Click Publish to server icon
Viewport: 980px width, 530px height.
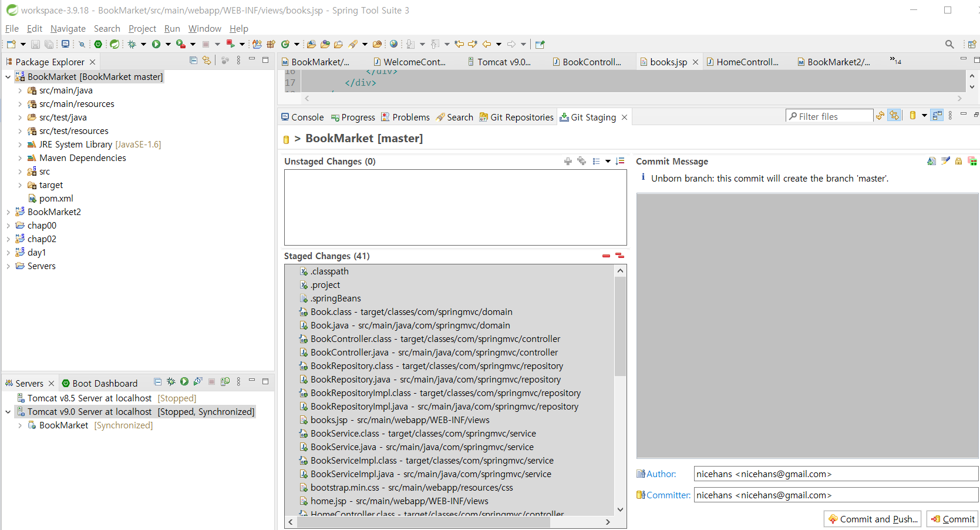click(x=225, y=382)
